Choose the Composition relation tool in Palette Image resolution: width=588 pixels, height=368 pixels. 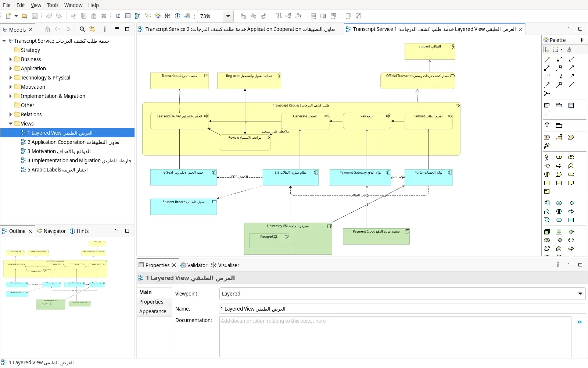[x=559, y=59]
